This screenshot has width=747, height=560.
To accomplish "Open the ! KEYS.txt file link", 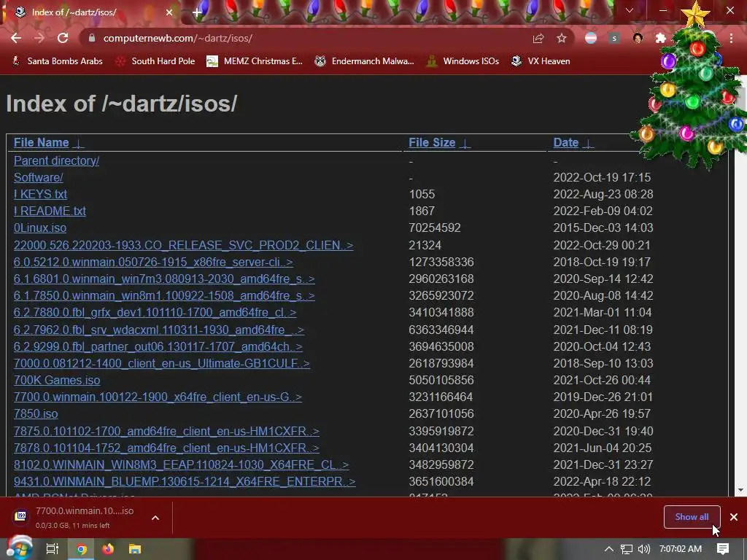I will 40,194.
